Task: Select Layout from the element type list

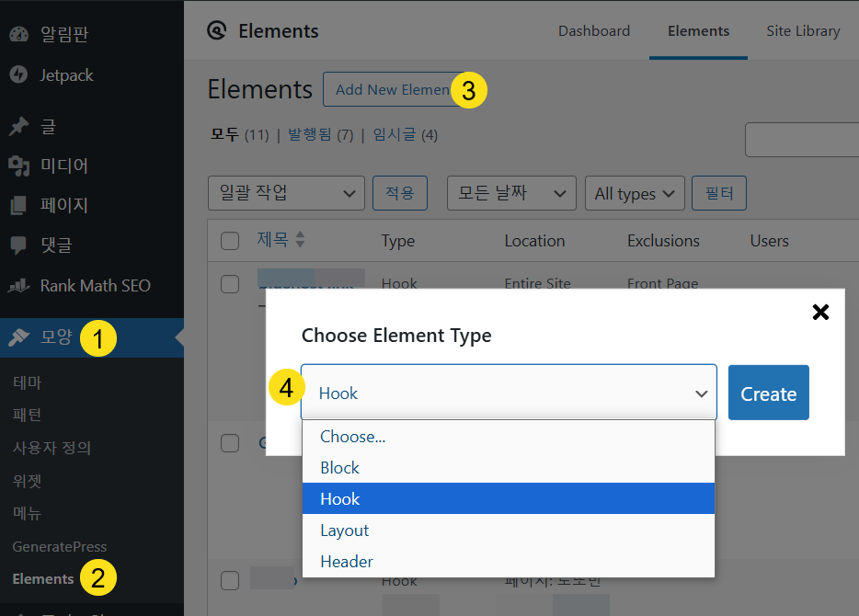Action: coord(344,530)
